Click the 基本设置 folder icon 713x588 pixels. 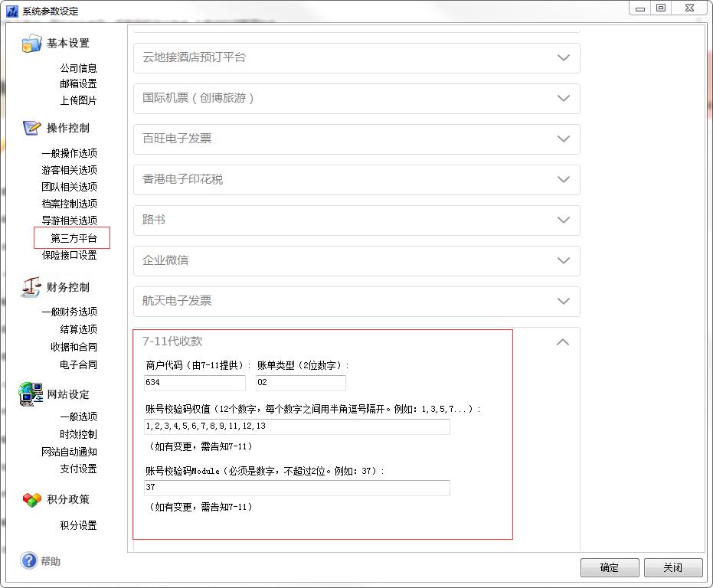(x=31, y=44)
